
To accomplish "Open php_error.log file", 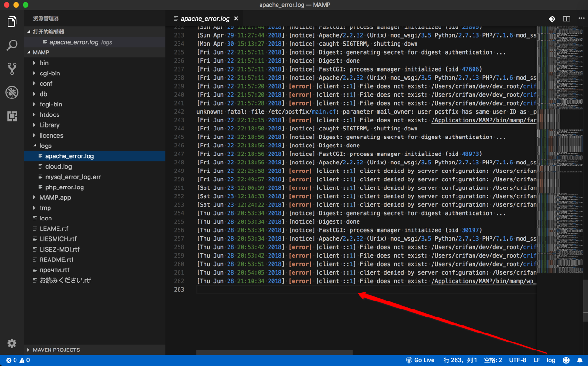I will coord(94,187).
